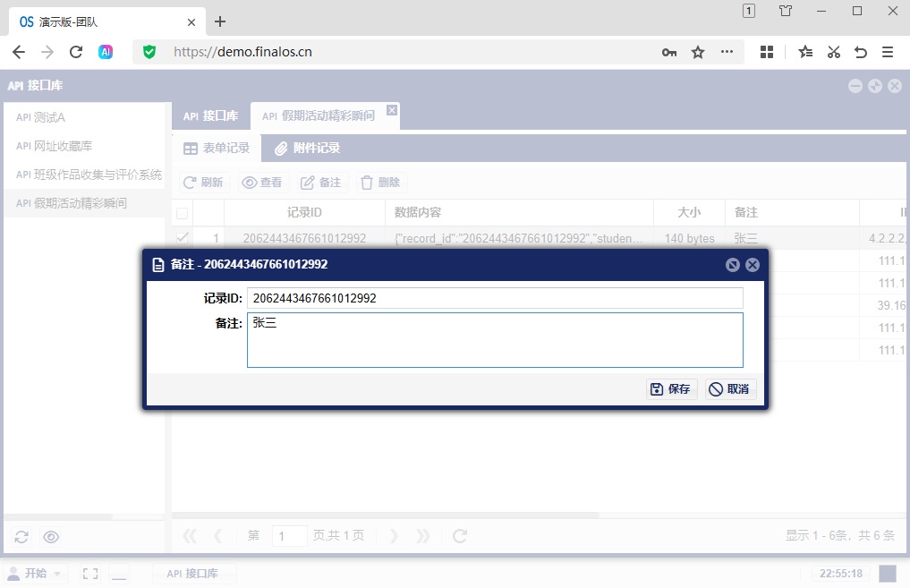This screenshot has width=910, height=588.
Task: Close the API 接口库 inner window
Action: [895, 86]
